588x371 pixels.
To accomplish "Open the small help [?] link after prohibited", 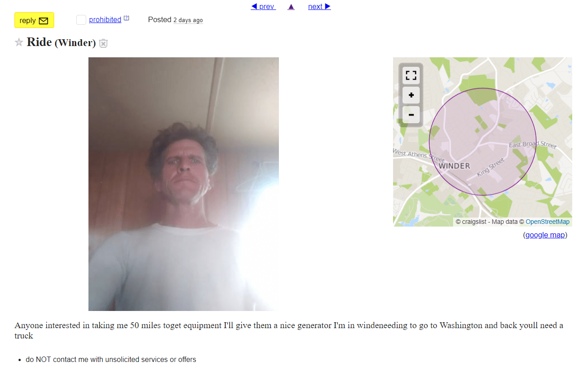I will tap(126, 18).
